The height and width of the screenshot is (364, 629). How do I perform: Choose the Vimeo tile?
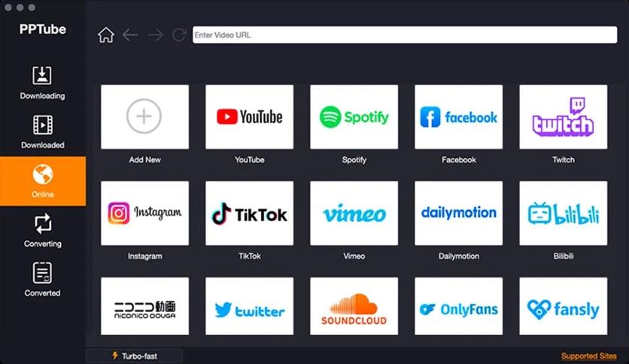[354, 214]
